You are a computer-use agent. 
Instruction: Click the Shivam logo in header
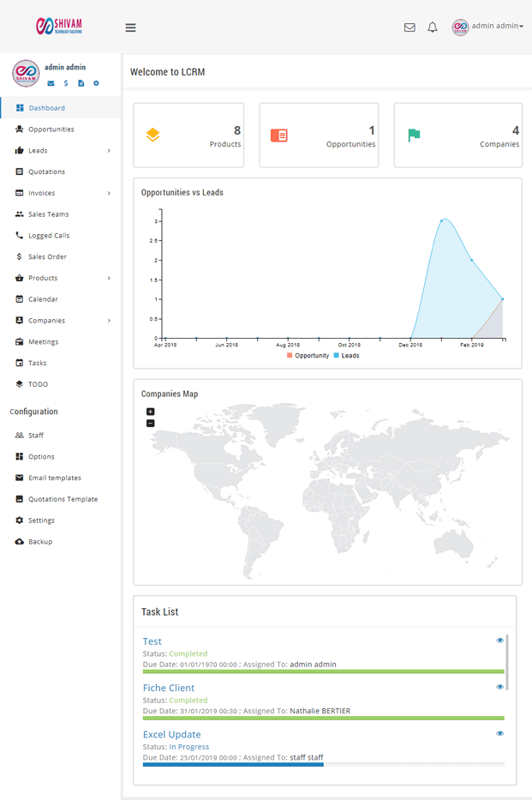tap(59, 27)
